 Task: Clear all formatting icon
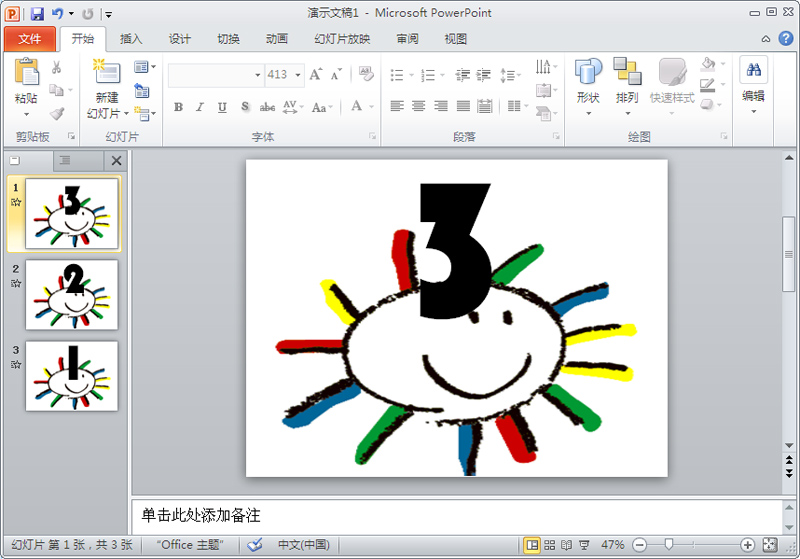(366, 74)
